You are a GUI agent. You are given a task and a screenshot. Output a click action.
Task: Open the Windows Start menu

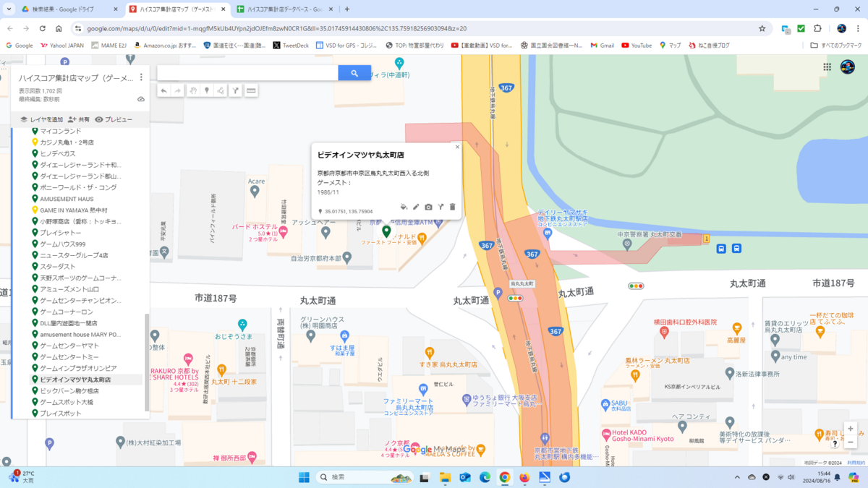[304, 477]
